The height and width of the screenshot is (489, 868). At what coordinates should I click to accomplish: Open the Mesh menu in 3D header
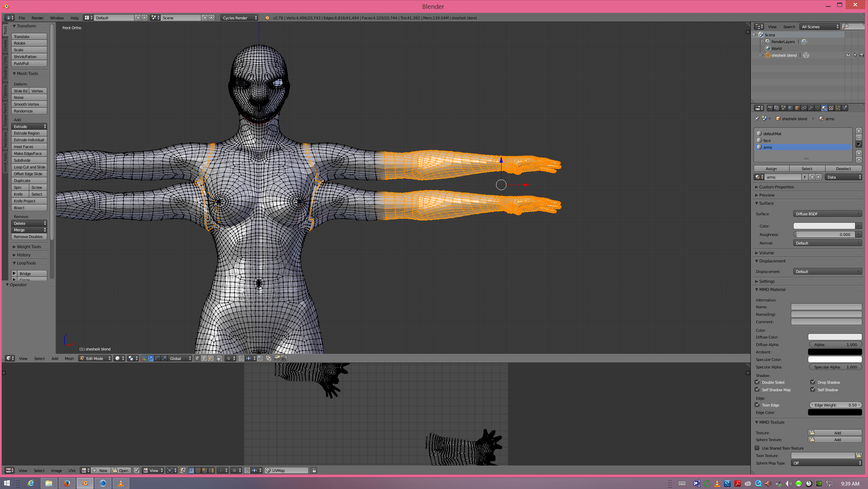[69, 359]
